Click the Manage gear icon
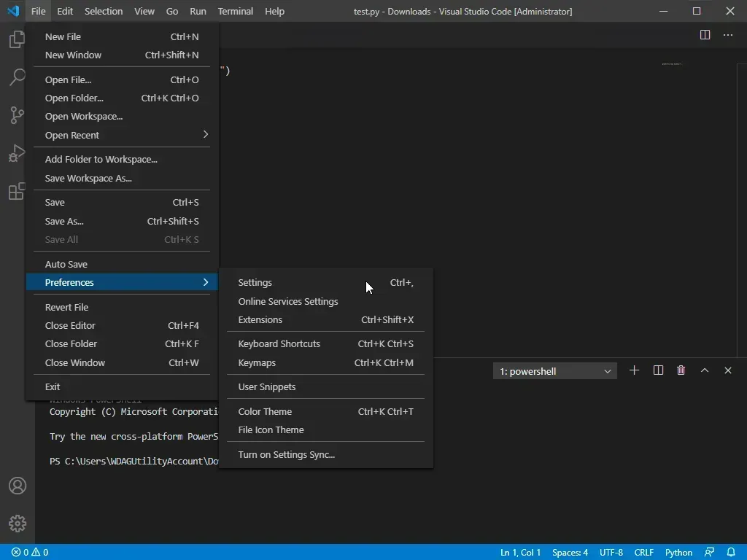 pos(18,524)
